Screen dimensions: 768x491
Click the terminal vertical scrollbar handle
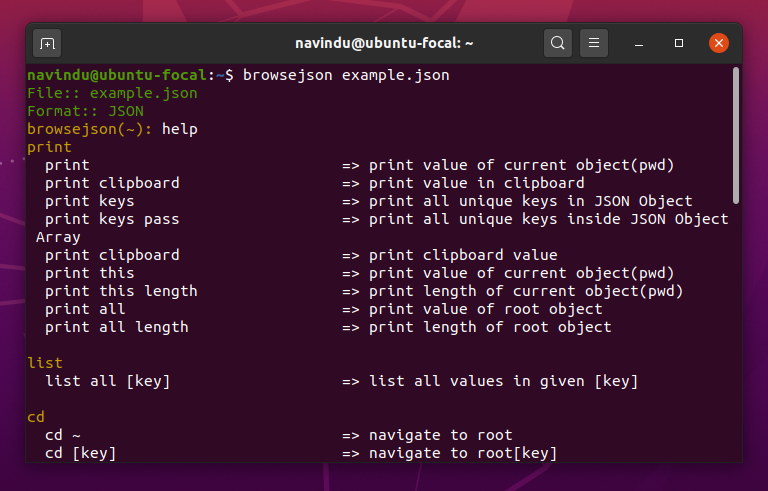[x=735, y=136]
